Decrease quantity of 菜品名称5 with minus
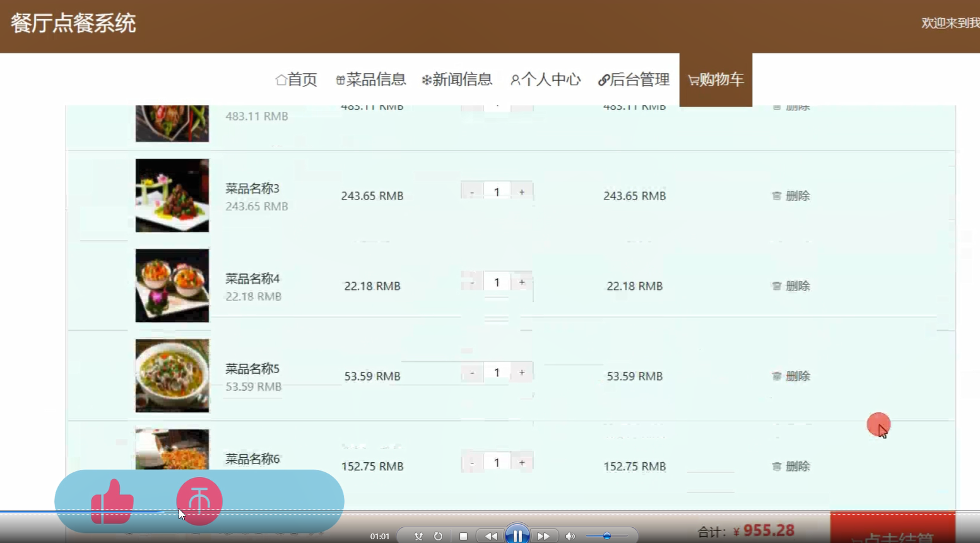 click(x=472, y=372)
